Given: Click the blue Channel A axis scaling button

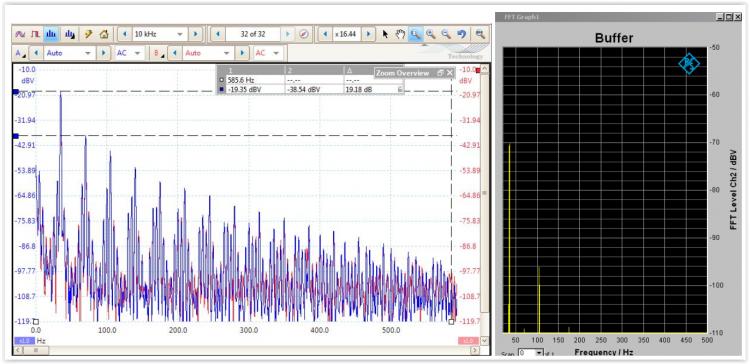Looking at the screenshot, I should tap(24, 341).
